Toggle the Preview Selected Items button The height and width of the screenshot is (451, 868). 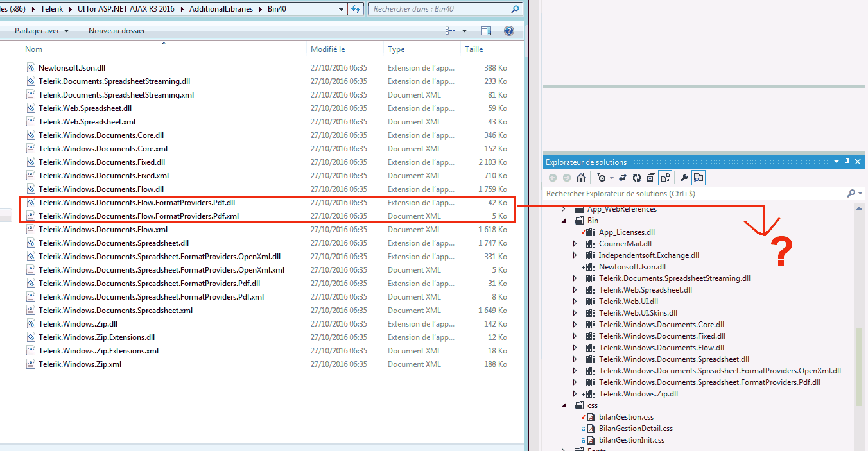(699, 178)
